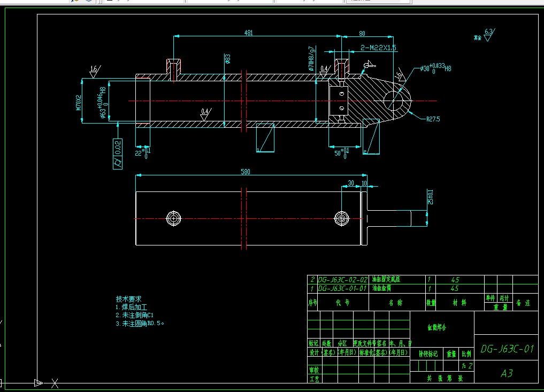The image size is (544, 392).
Task: Select the 50 +0.1 dimension text
Action: (x=342, y=152)
